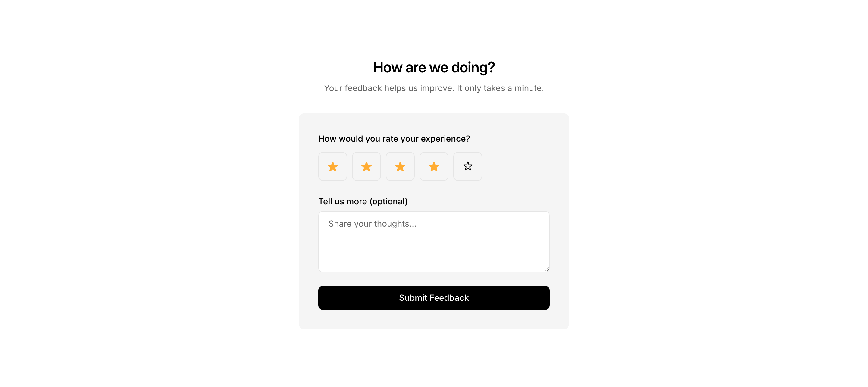Give a five-star rating
Viewport: 868px width, 387px height.
point(467,166)
